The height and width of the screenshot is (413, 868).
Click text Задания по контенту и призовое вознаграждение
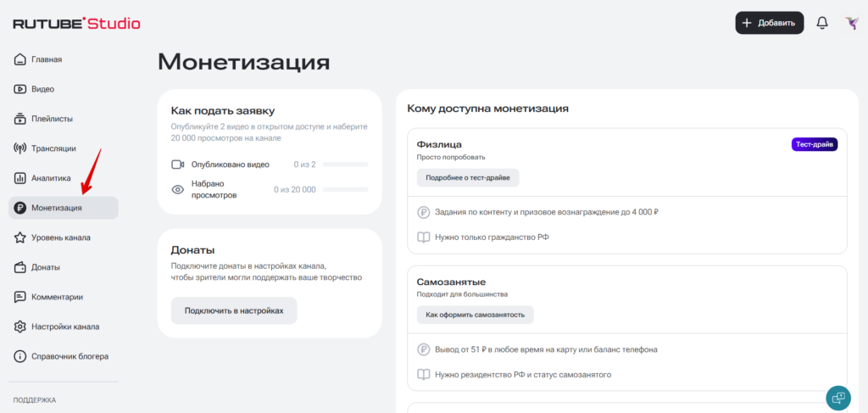coord(547,212)
